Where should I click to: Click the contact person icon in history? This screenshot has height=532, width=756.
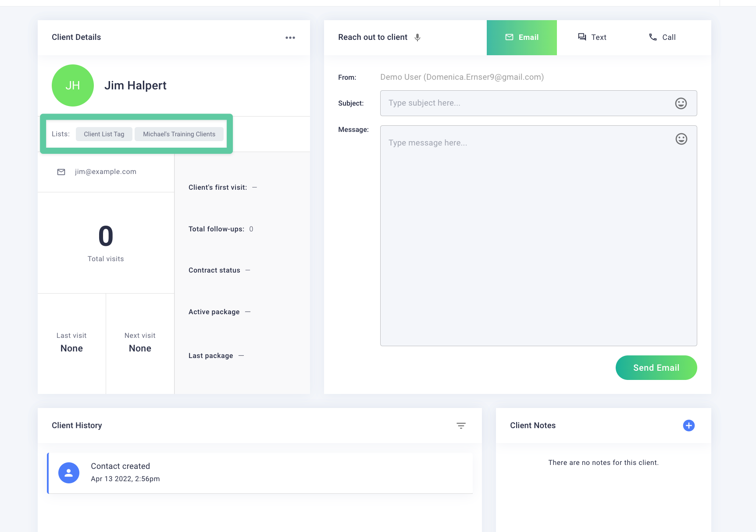click(x=69, y=473)
